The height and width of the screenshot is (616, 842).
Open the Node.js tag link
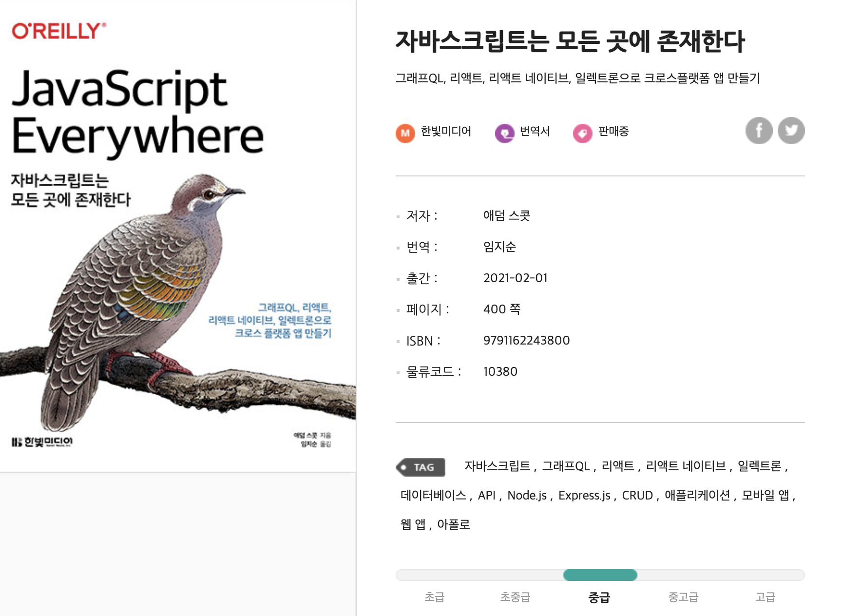point(527,496)
